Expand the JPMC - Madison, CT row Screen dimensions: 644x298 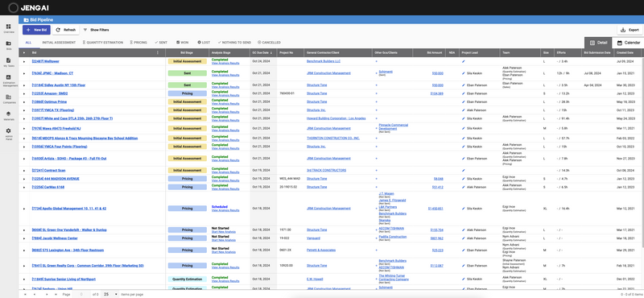click(x=24, y=73)
